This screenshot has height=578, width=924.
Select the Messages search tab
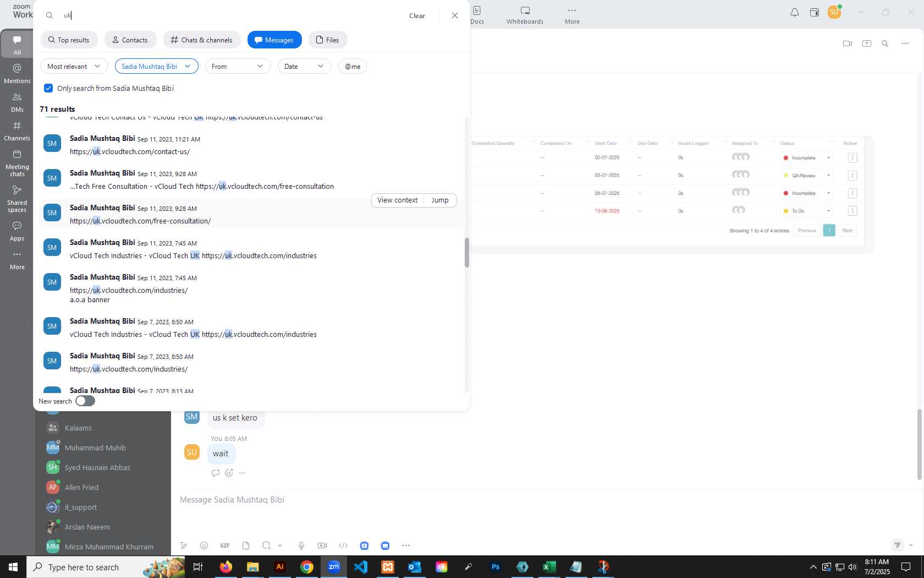(x=274, y=40)
